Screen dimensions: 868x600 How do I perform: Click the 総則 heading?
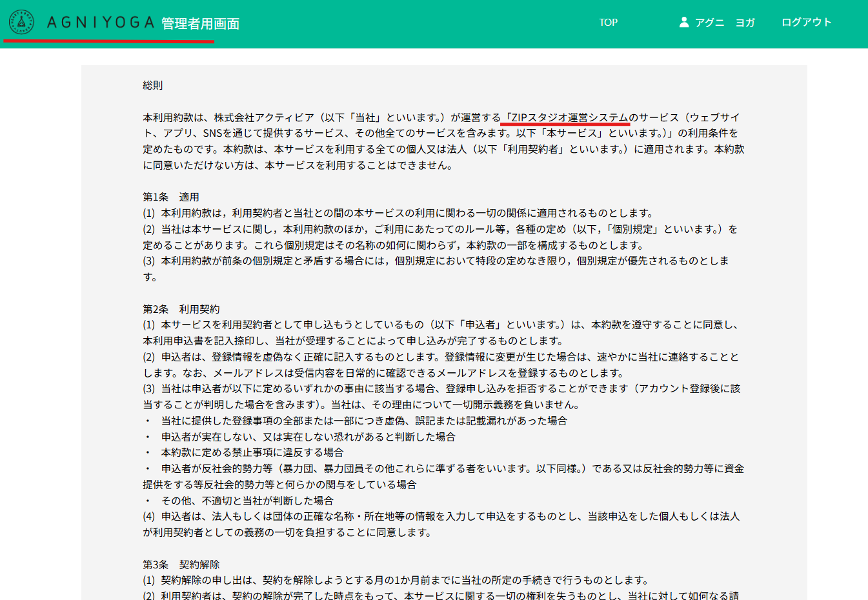(153, 85)
